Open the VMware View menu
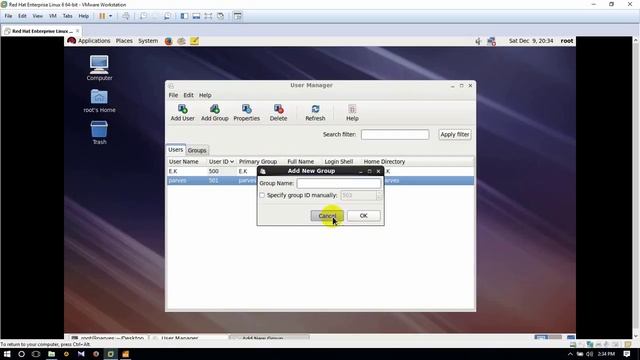The image size is (640, 360). 38,16
